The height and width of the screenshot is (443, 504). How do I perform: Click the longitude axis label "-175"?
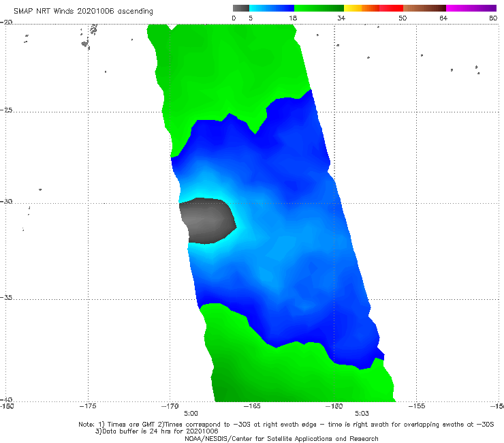(88, 406)
